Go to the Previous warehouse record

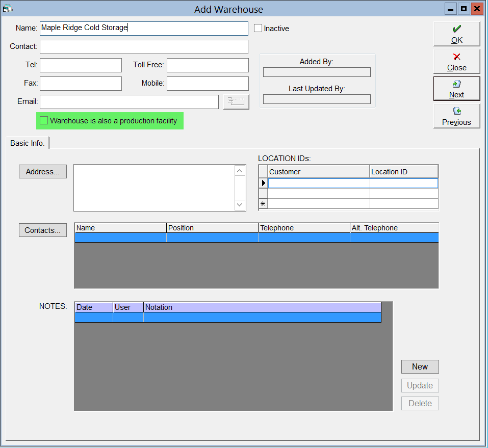[456, 116]
